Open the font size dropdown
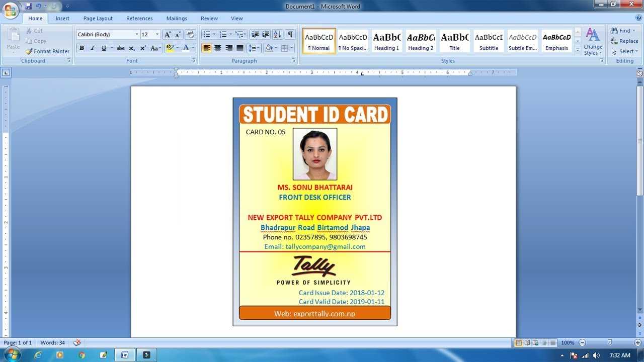The height and width of the screenshot is (362, 644). coord(157,34)
